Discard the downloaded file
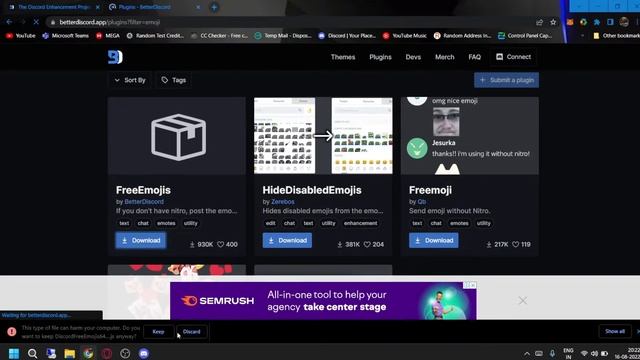 pos(191,331)
